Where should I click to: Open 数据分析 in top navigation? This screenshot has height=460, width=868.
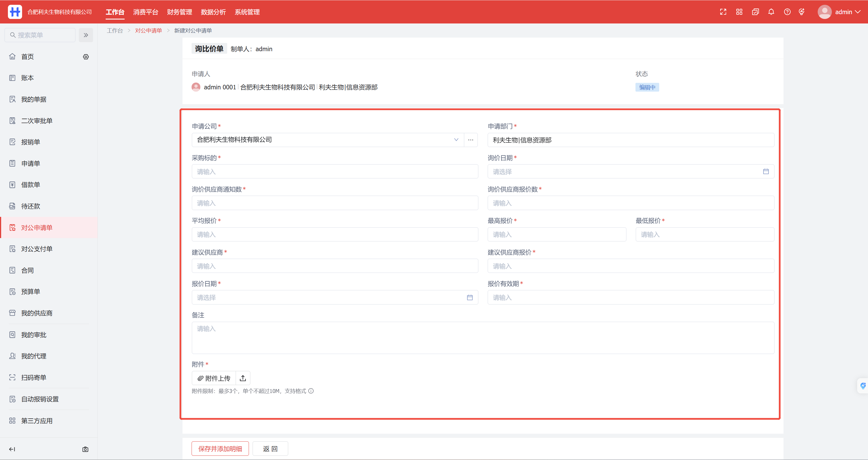tap(213, 12)
